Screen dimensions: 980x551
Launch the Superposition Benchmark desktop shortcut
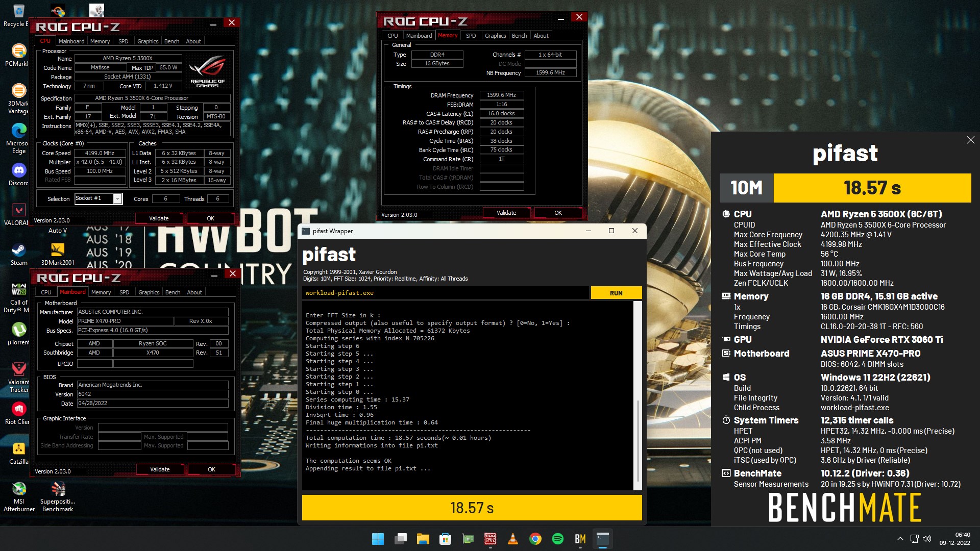(x=58, y=497)
